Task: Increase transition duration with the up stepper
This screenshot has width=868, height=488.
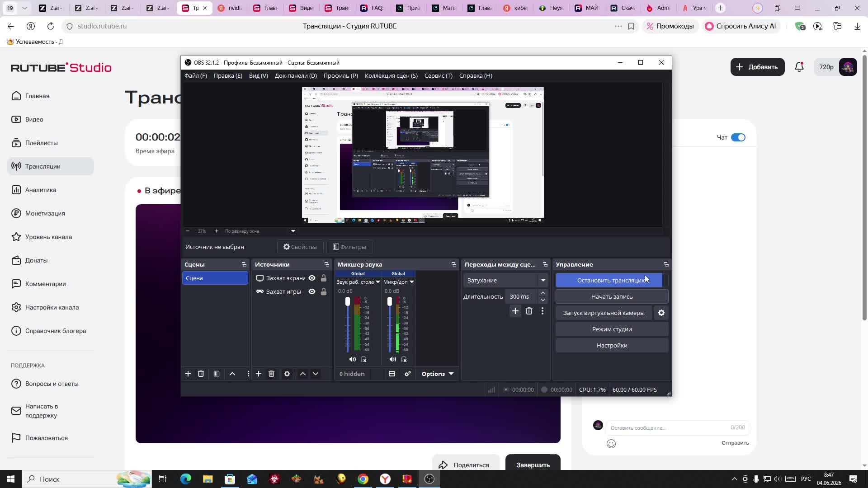Action: 543,293
